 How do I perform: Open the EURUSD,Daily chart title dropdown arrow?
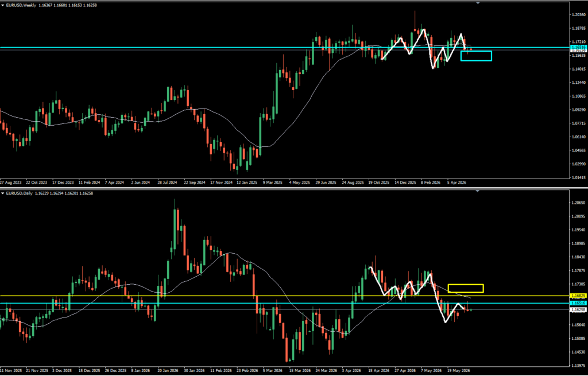3,193
